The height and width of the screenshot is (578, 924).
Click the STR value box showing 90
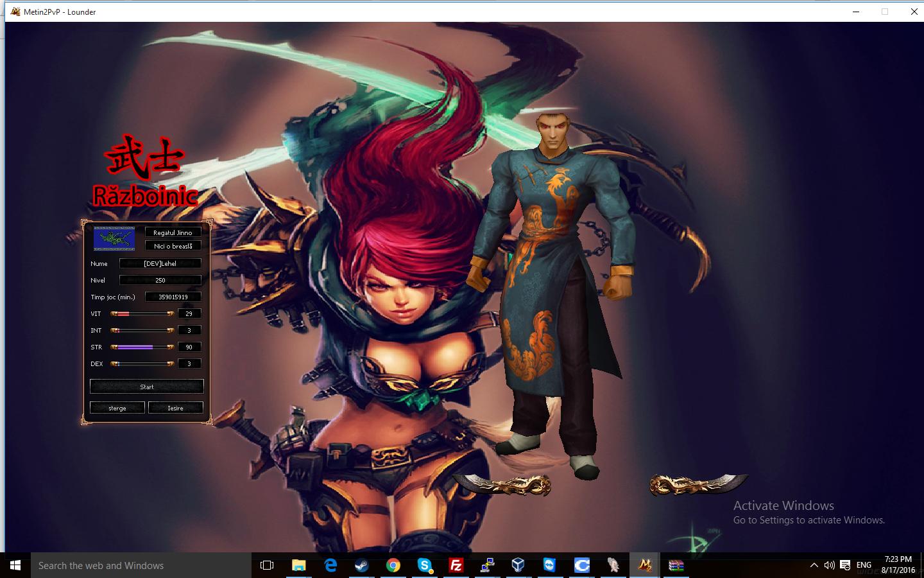189,347
